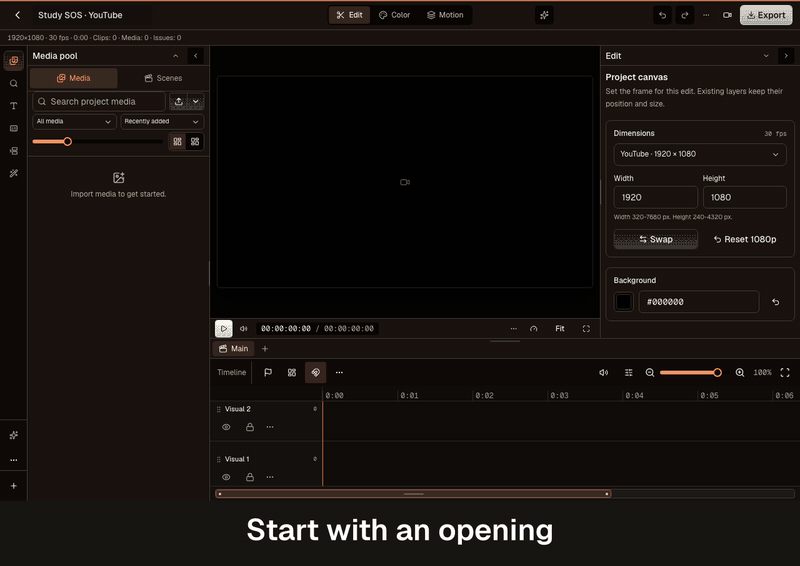The height and width of the screenshot is (566, 800).
Task: Toggle the timeline snapping button
Action: click(x=315, y=373)
